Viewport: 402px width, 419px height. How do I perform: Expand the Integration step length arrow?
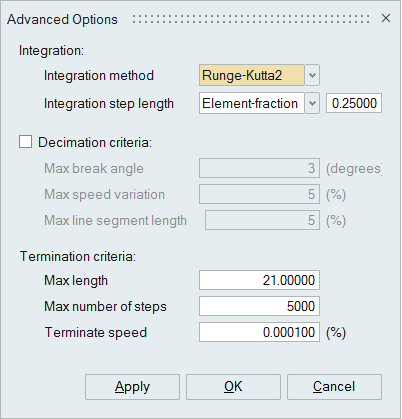click(312, 103)
